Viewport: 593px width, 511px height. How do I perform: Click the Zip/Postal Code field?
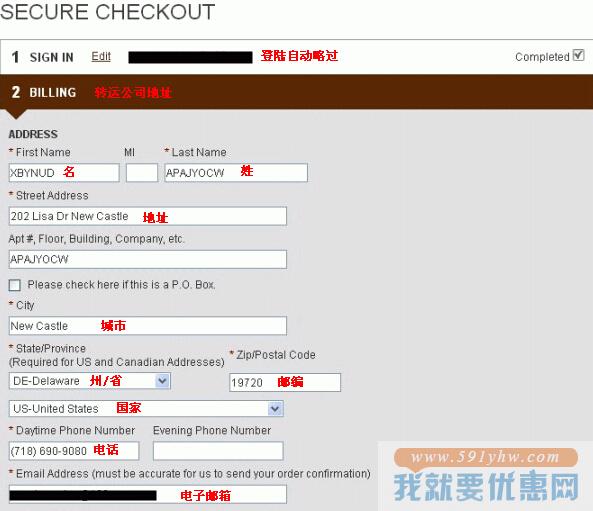coord(285,382)
